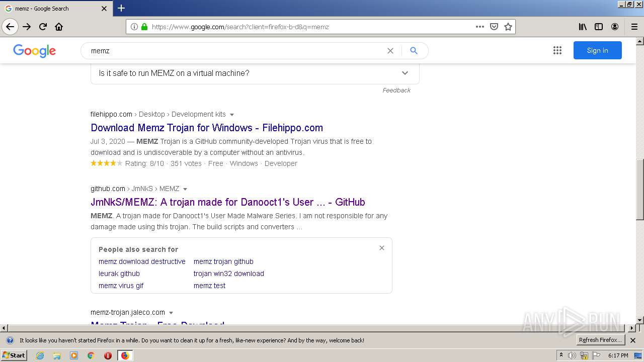This screenshot has height=362, width=644.
Task: Open Windows Media Player taskbar icon
Action: point(74,355)
